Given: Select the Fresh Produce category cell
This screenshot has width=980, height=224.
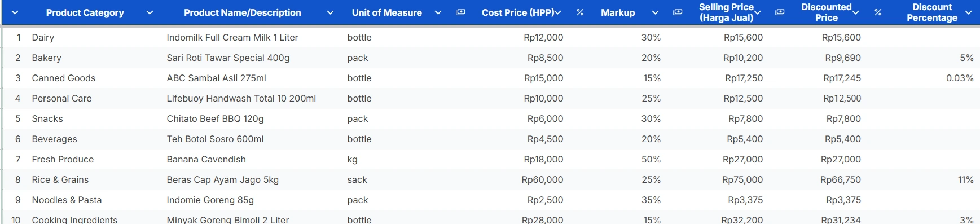Looking at the screenshot, I should pyautogui.click(x=63, y=160).
